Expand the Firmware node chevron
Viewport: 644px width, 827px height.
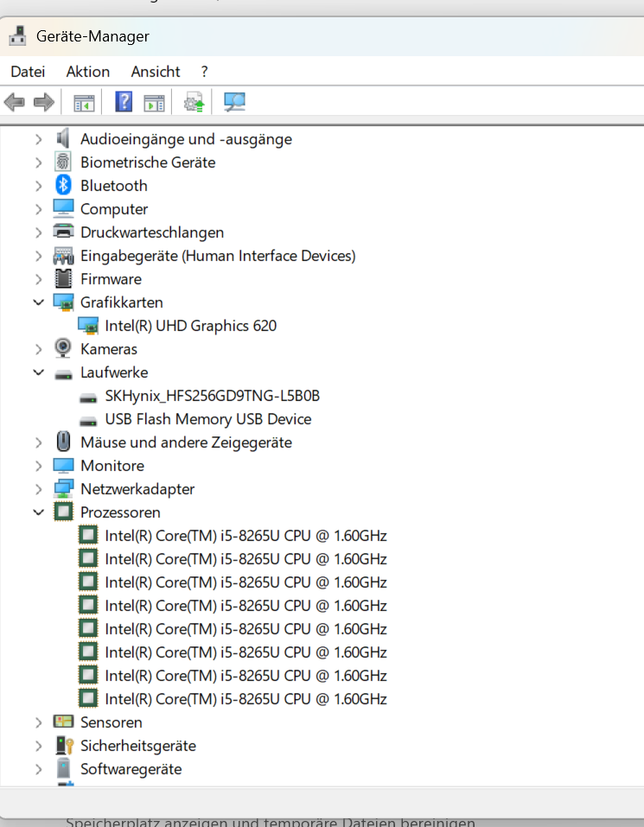point(38,279)
